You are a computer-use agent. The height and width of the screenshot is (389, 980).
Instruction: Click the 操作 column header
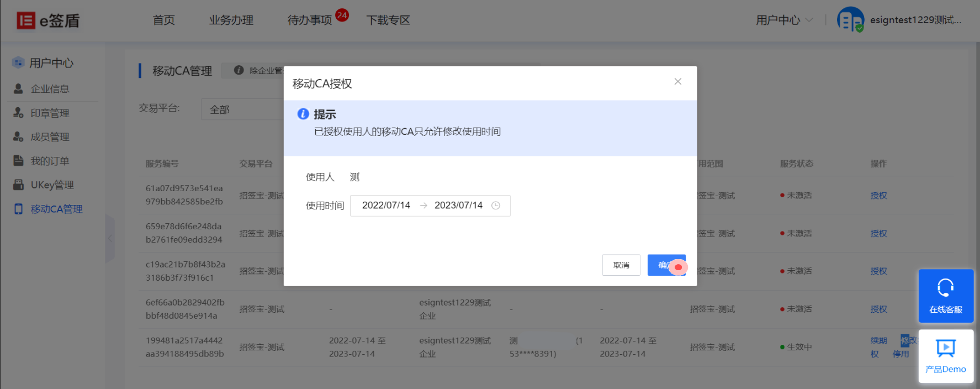[x=878, y=164]
